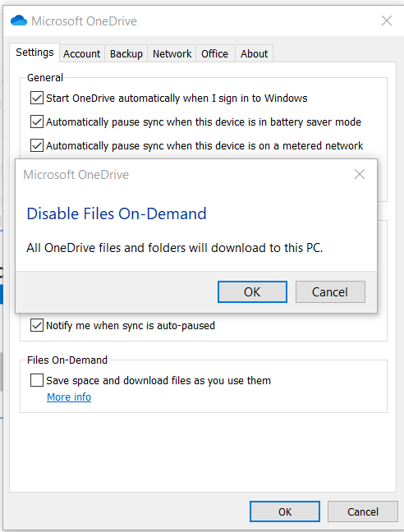Enable Save space and download files checkbox

pos(37,380)
